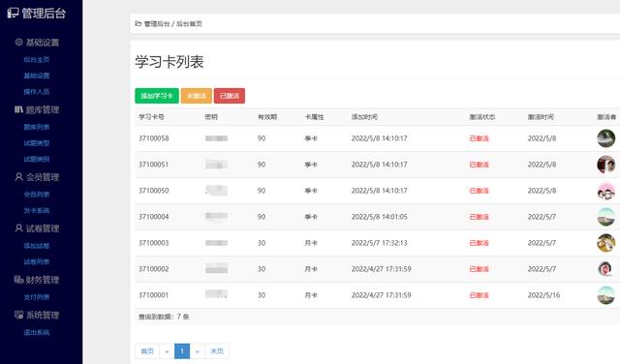Click blurred password cell for card 37100002

[216, 269]
